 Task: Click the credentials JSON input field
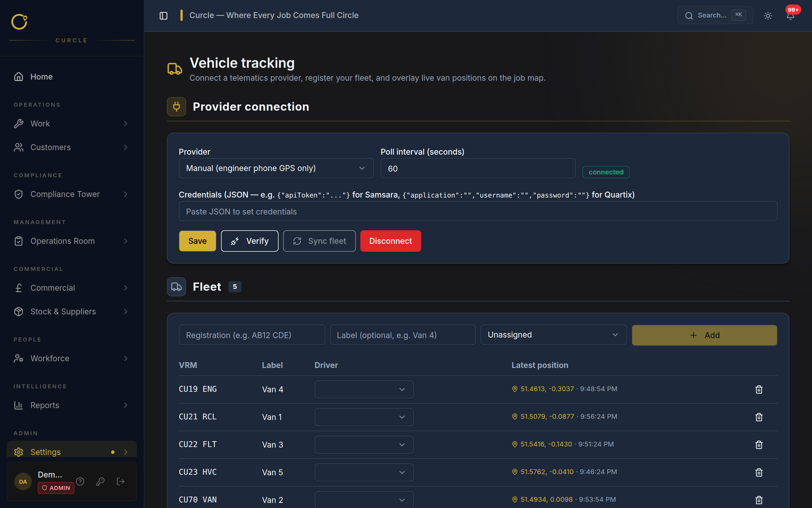point(478,211)
